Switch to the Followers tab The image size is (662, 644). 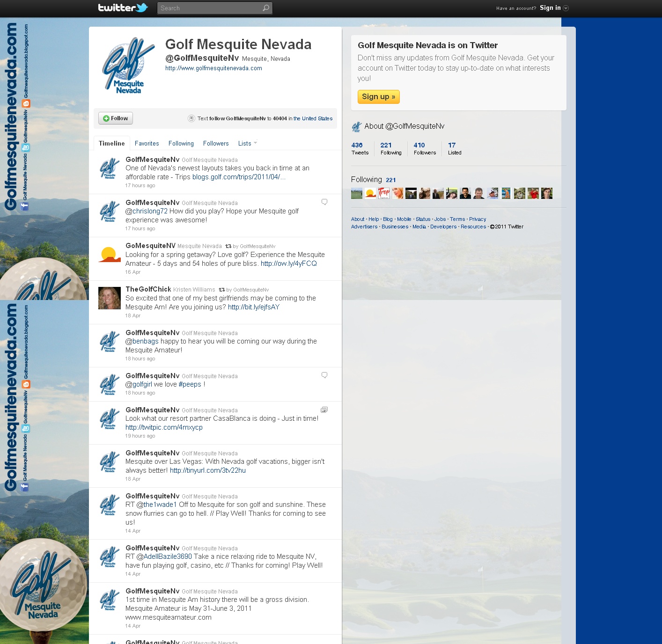tap(216, 143)
